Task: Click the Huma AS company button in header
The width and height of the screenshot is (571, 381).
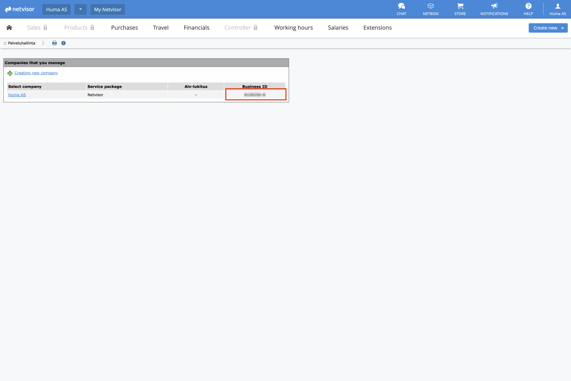Action: pos(56,9)
